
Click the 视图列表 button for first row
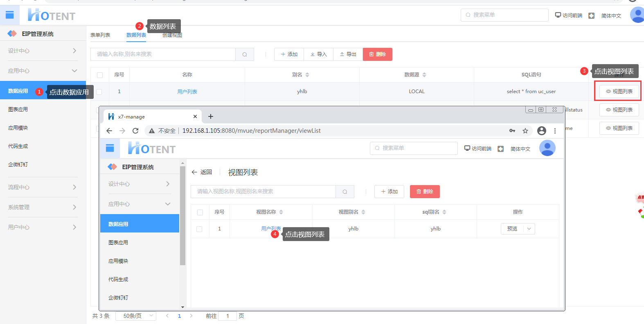pos(619,92)
